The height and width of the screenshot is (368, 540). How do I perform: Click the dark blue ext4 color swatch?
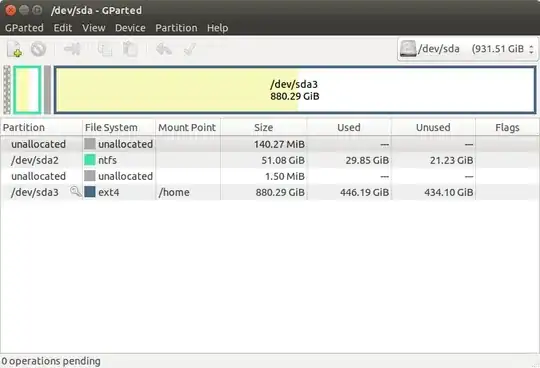90,192
